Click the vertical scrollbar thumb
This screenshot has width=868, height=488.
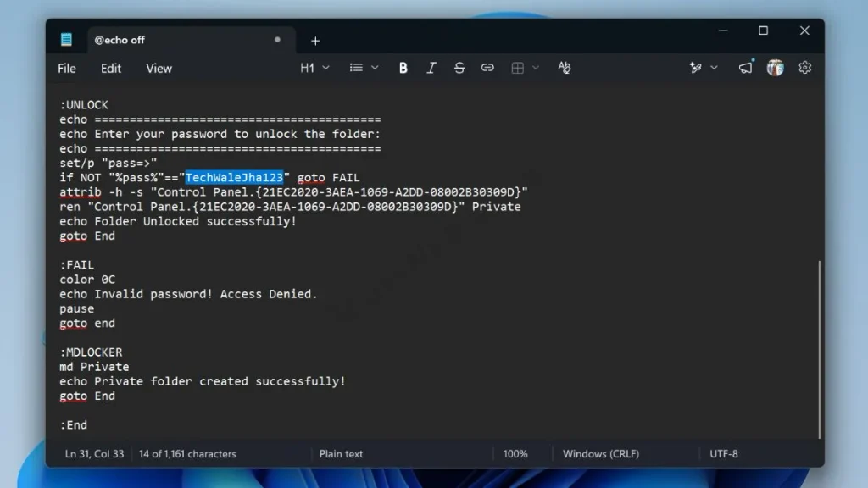(x=820, y=349)
